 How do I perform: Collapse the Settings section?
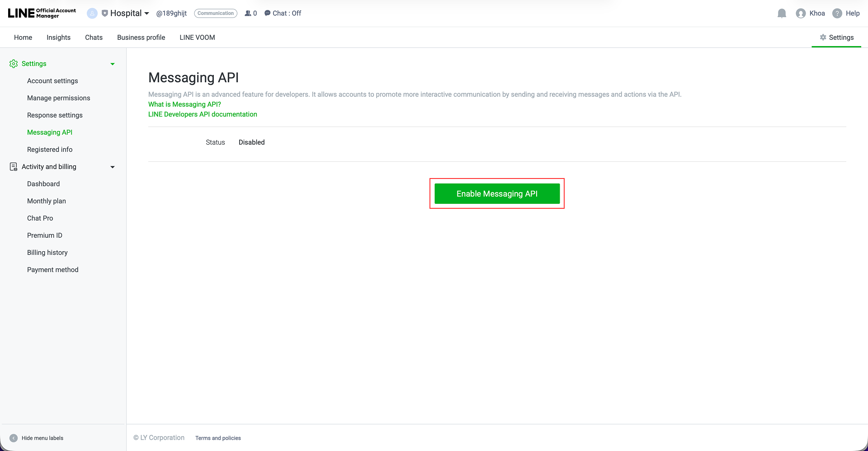click(112, 64)
